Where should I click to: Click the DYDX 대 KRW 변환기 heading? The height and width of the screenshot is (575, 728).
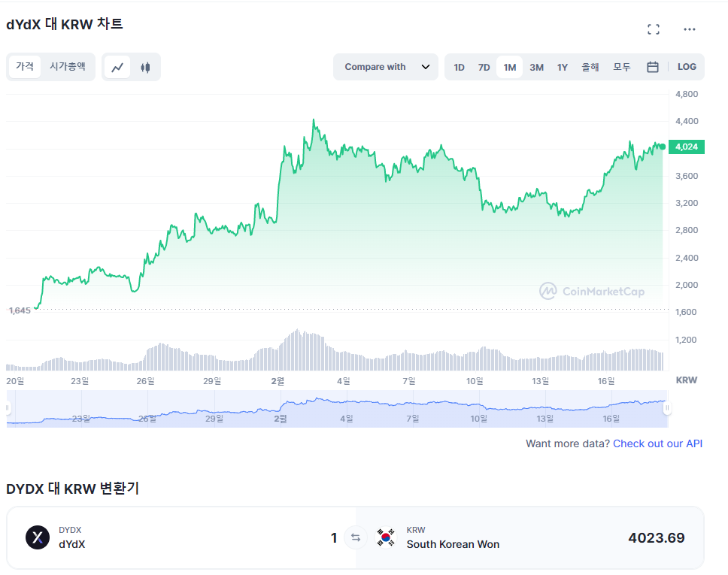tap(72, 489)
